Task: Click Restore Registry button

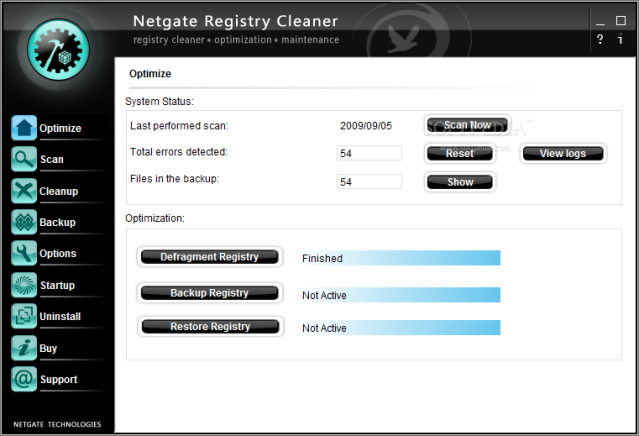Action: pos(210,327)
